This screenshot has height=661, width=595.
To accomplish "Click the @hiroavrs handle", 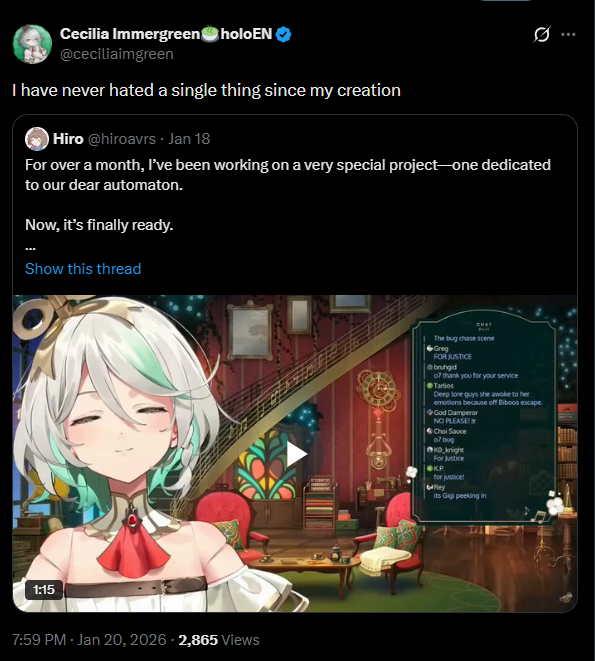I will click(122, 139).
